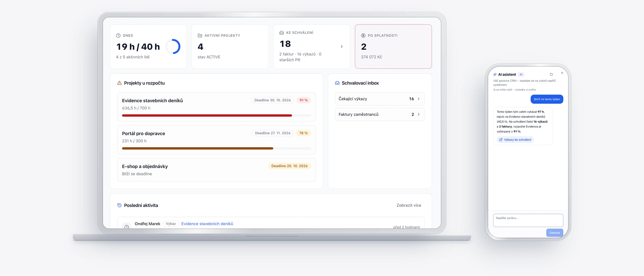
Task: Click the external-link icon in Výkazy ke schválení chip
Action: click(501, 140)
